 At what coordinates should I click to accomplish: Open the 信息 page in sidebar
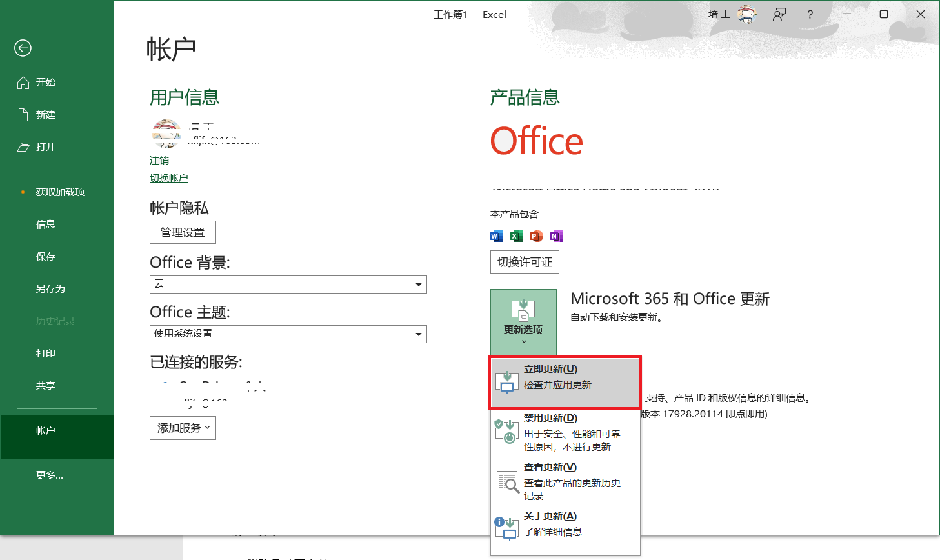click(57, 225)
